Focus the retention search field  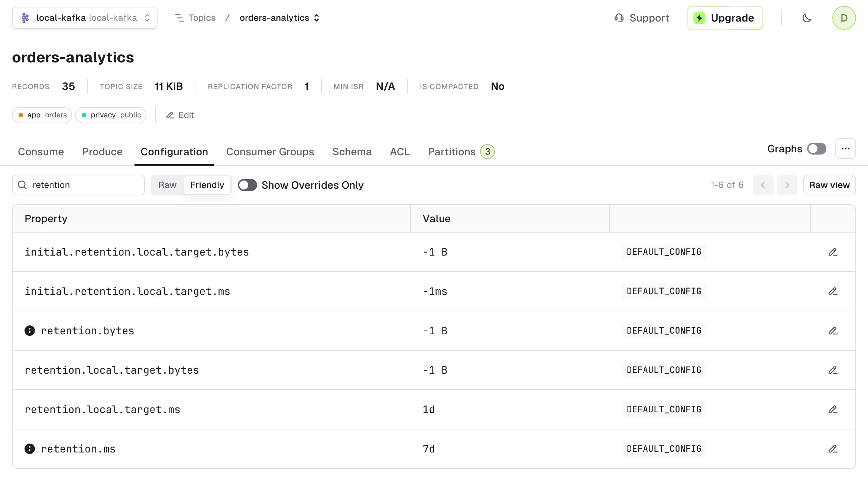[x=78, y=185]
